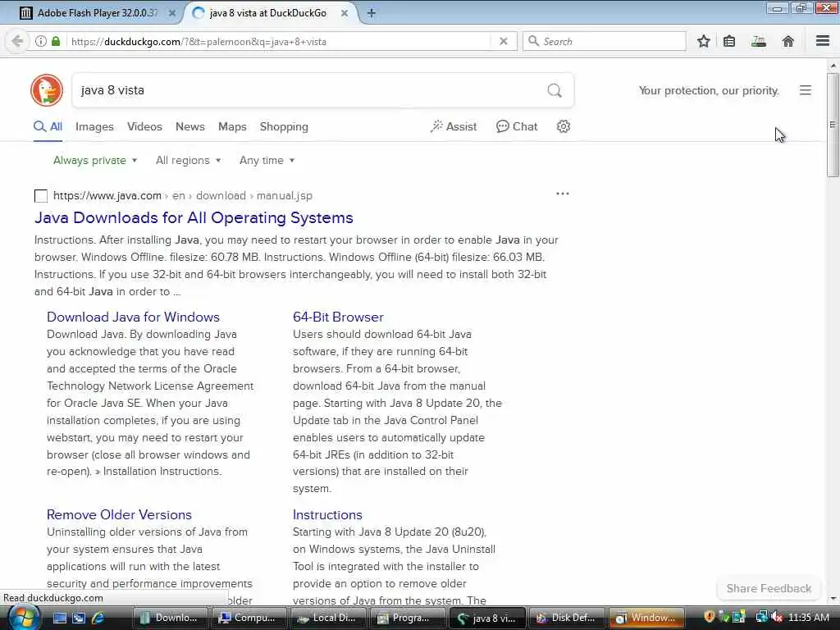Bookmark this page with the star icon

(703, 41)
